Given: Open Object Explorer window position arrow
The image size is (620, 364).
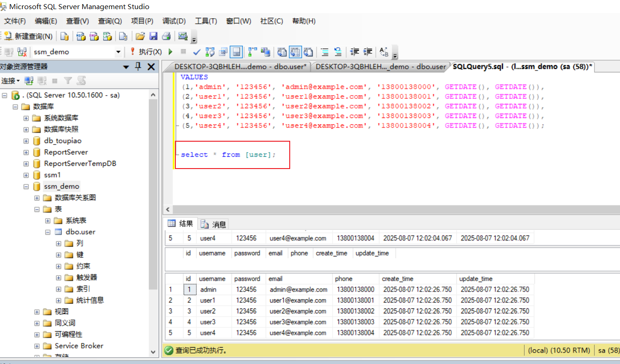Looking at the screenshot, I should pos(127,67).
